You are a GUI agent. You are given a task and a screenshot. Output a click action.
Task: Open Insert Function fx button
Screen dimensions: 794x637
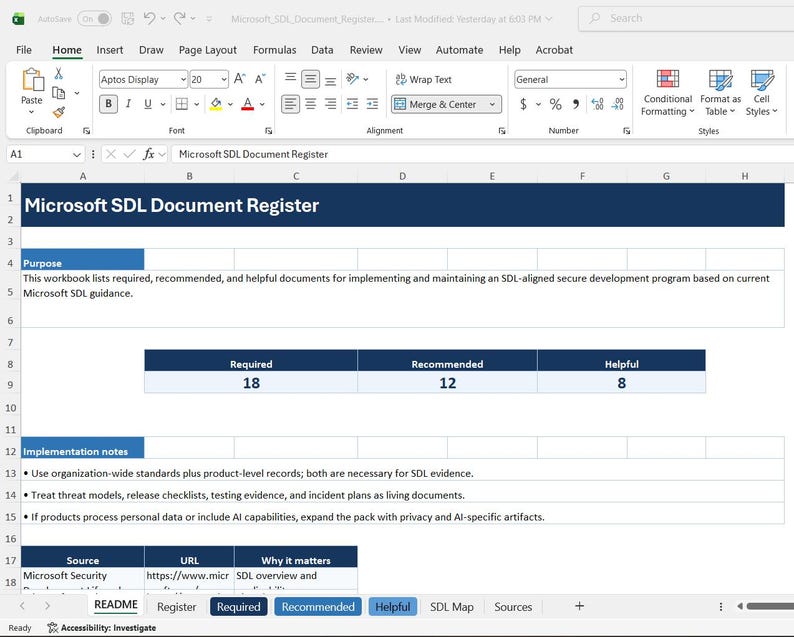pos(148,154)
